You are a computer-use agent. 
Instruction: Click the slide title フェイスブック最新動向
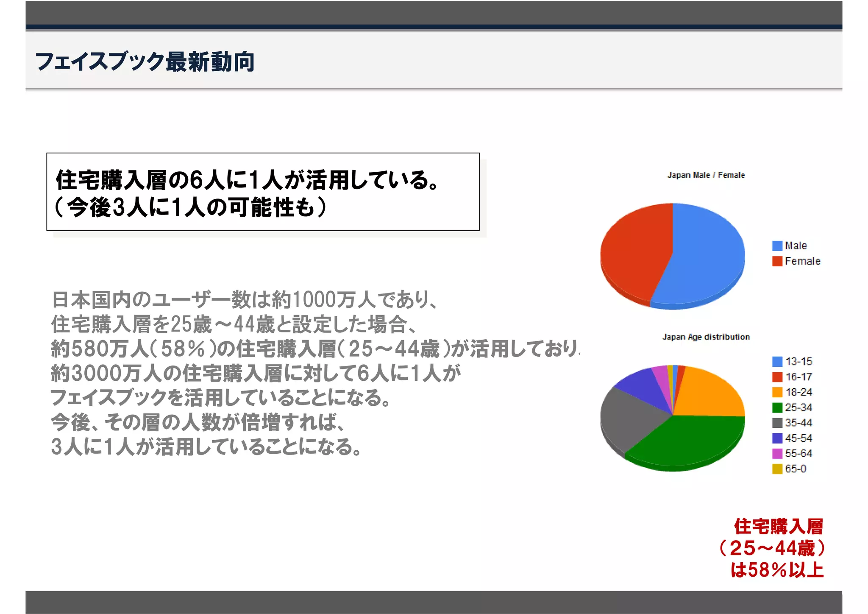click(145, 62)
